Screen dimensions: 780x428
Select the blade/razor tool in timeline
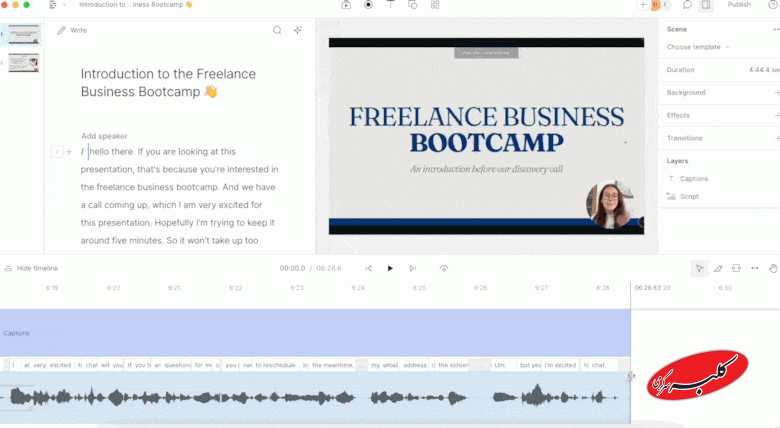point(717,268)
